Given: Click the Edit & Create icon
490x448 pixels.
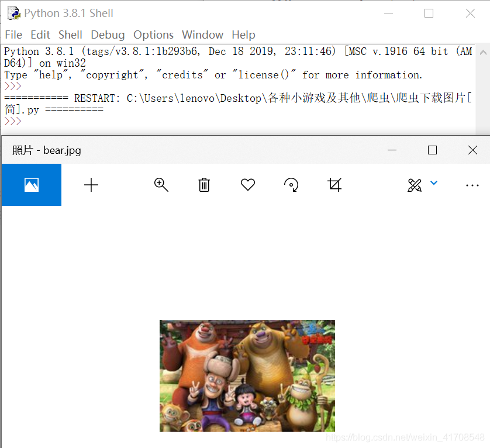Looking at the screenshot, I should (415, 185).
